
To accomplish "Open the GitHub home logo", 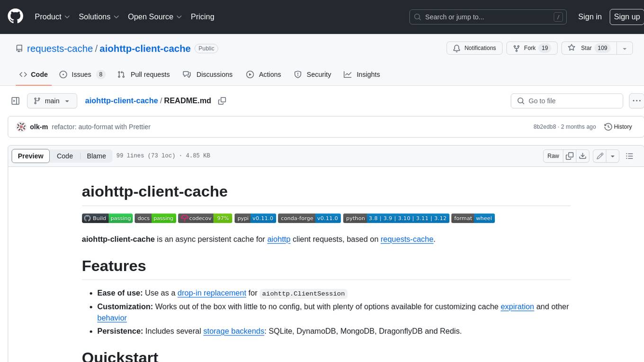I will pyautogui.click(x=15, y=17).
